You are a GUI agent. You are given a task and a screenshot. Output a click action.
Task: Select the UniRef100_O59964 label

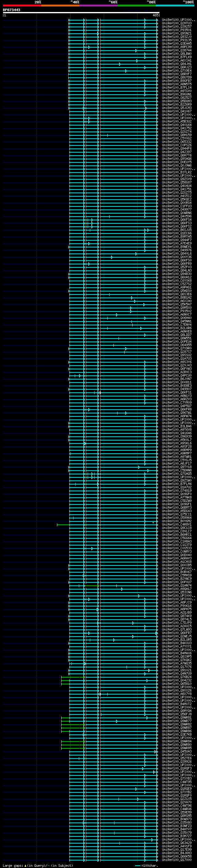[x=177, y=518]
